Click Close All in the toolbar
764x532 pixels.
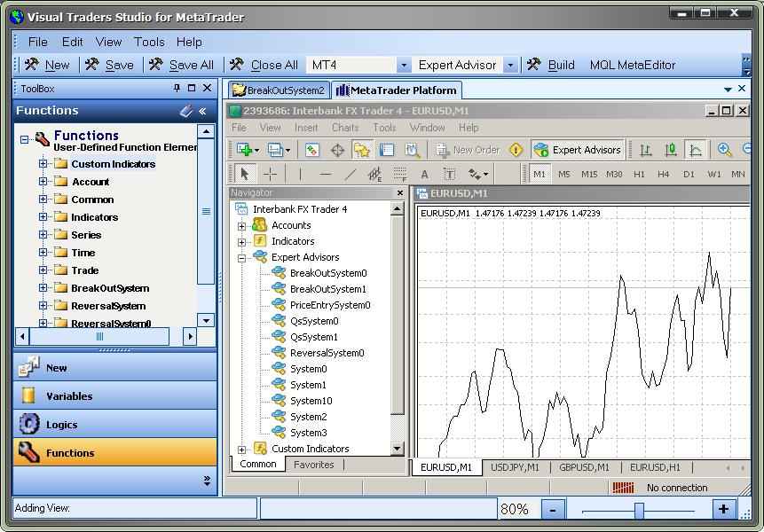[264, 65]
